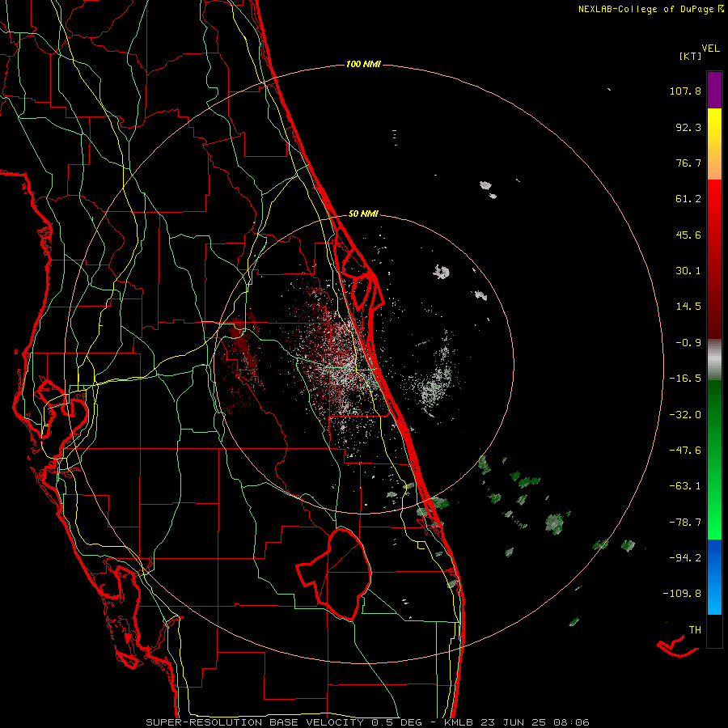Click the TH legend label
Image resolution: width=728 pixels, height=728 pixels.
click(695, 630)
